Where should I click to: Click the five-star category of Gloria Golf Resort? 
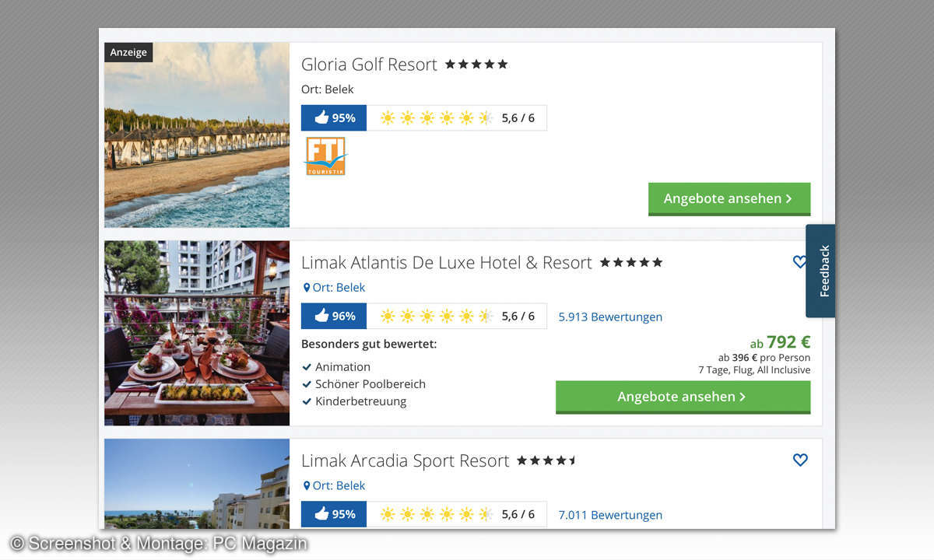click(476, 65)
